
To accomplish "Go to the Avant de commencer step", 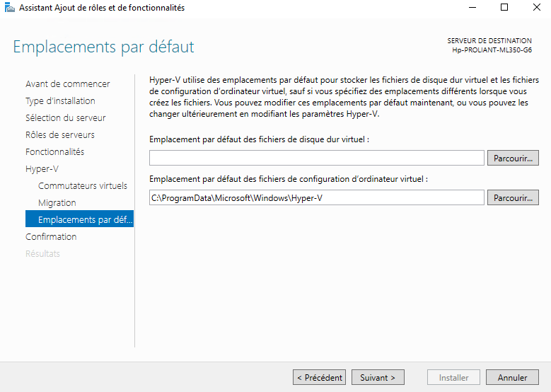I will point(68,84).
